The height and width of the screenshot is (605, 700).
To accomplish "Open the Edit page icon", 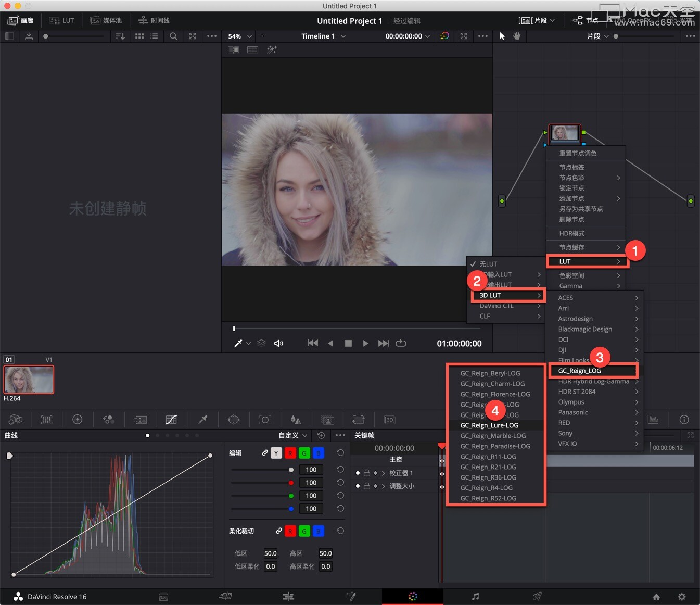I will click(288, 597).
